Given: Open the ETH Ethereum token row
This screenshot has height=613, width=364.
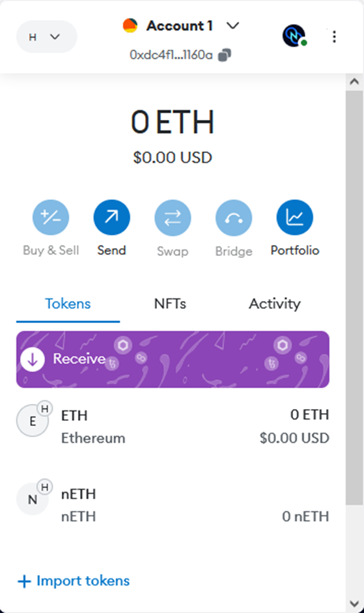Looking at the screenshot, I should 173,425.
